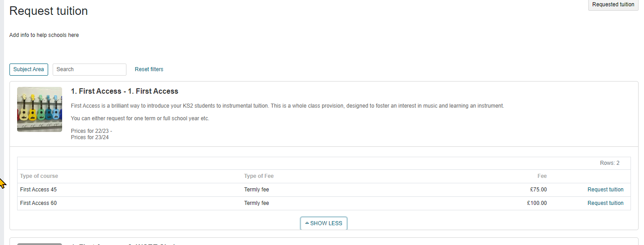Image resolution: width=644 pixels, height=245 pixels.
Task: Select the £100.00 fee value
Action: (x=537, y=203)
